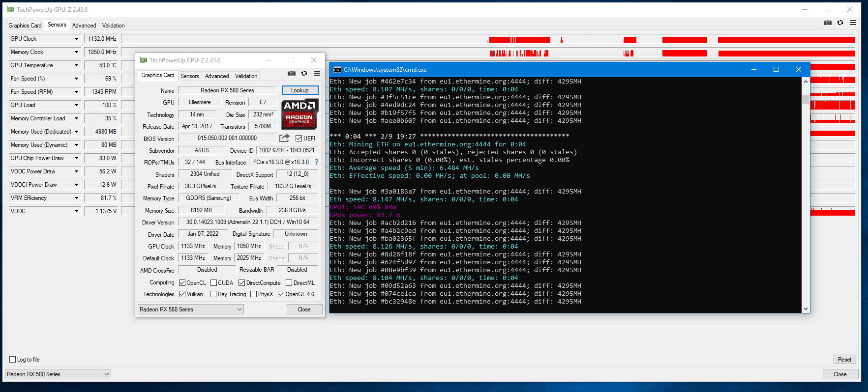
Task: Open VRM Efficiency sensor dropdown
Action: click(x=76, y=198)
